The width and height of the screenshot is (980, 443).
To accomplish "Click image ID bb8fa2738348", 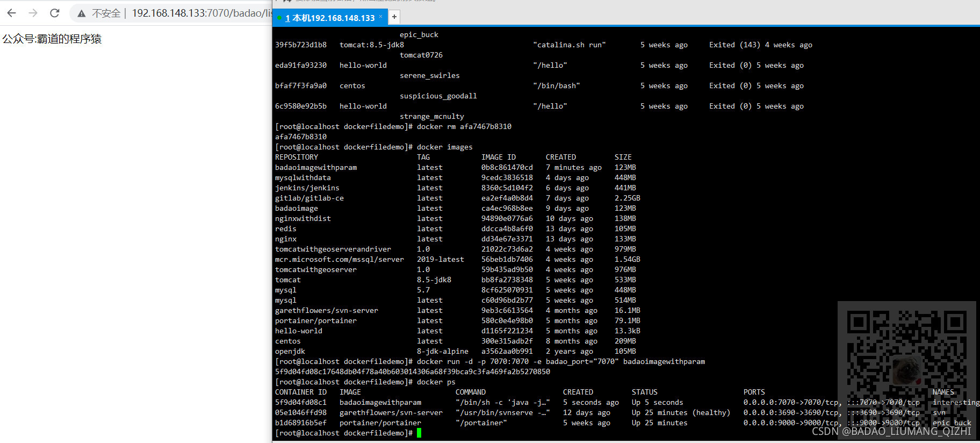I will coord(507,280).
